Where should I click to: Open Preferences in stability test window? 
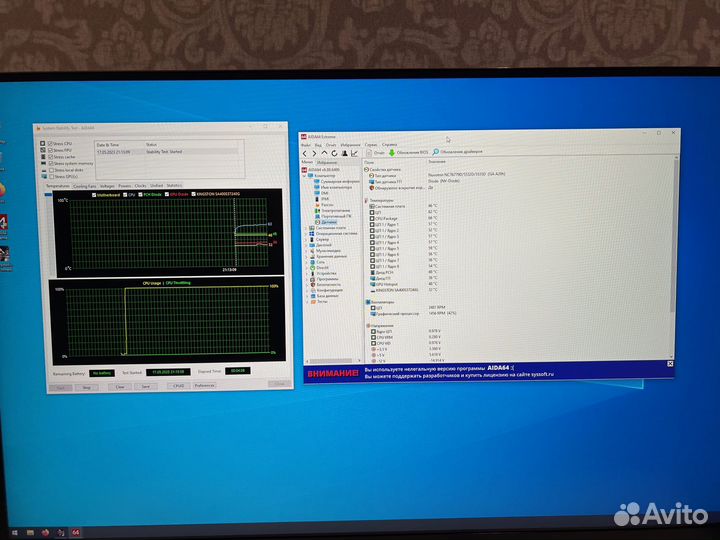click(x=204, y=386)
